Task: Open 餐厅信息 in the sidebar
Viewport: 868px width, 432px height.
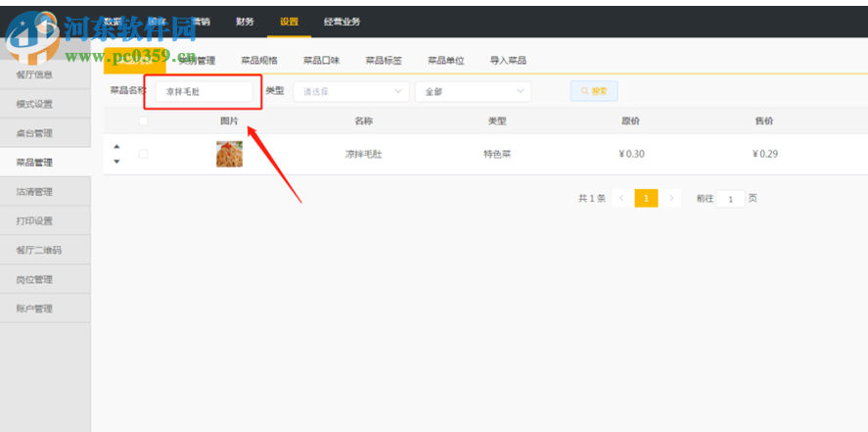Action: point(45,74)
